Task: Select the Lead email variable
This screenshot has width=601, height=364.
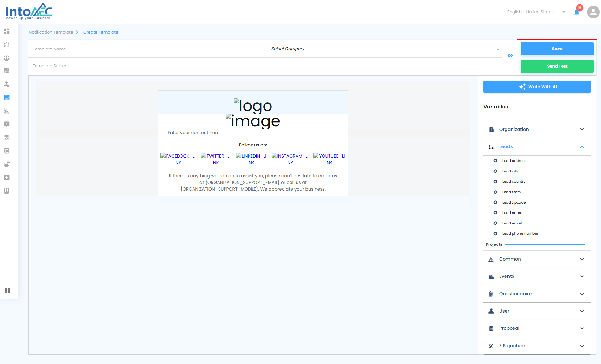Action: click(x=512, y=223)
